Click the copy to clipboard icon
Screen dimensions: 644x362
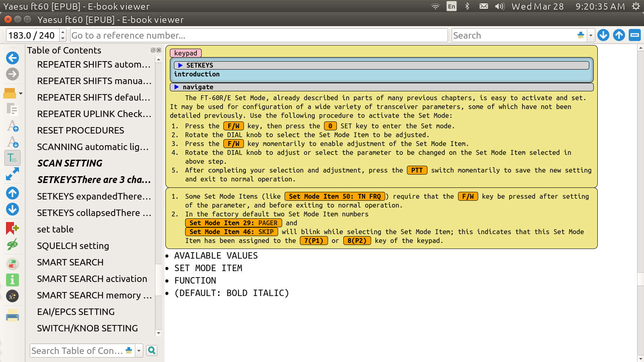tap(12, 109)
